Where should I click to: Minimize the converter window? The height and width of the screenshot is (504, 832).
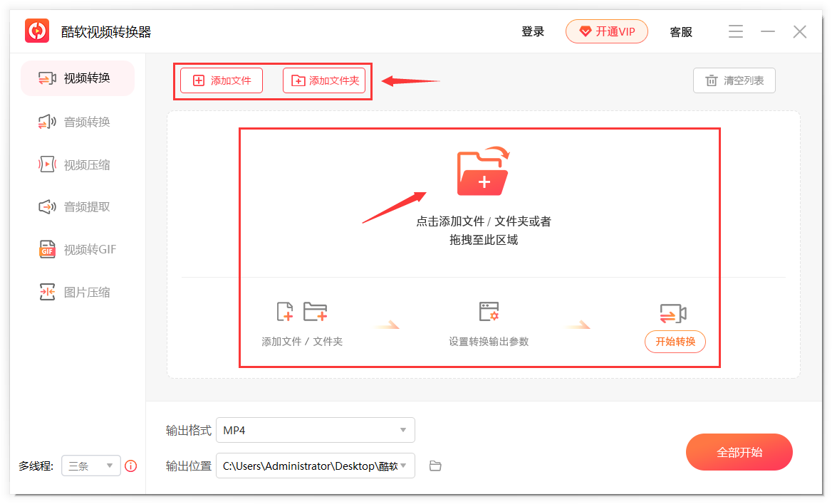[768, 31]
